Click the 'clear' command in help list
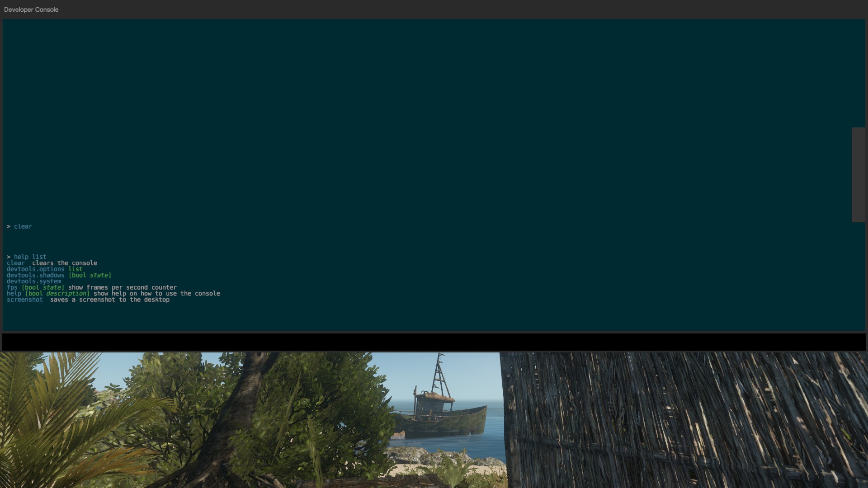 click(x=15, y=263)
